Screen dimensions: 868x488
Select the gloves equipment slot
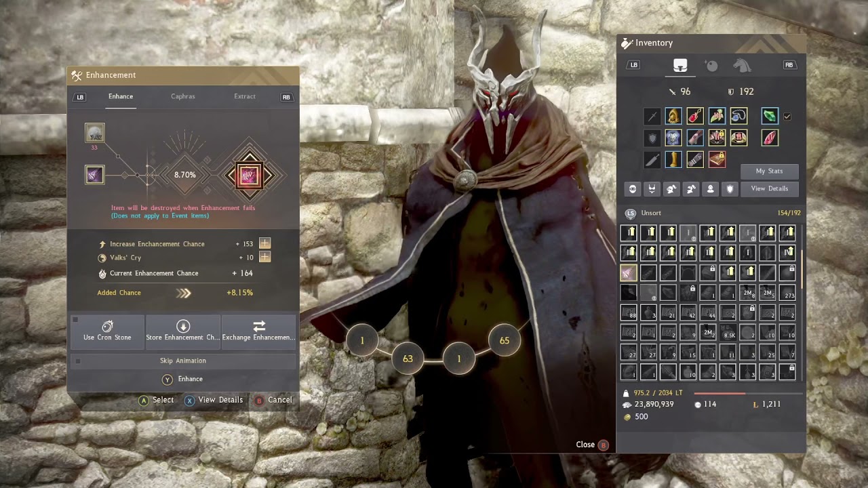pos(695,138)
